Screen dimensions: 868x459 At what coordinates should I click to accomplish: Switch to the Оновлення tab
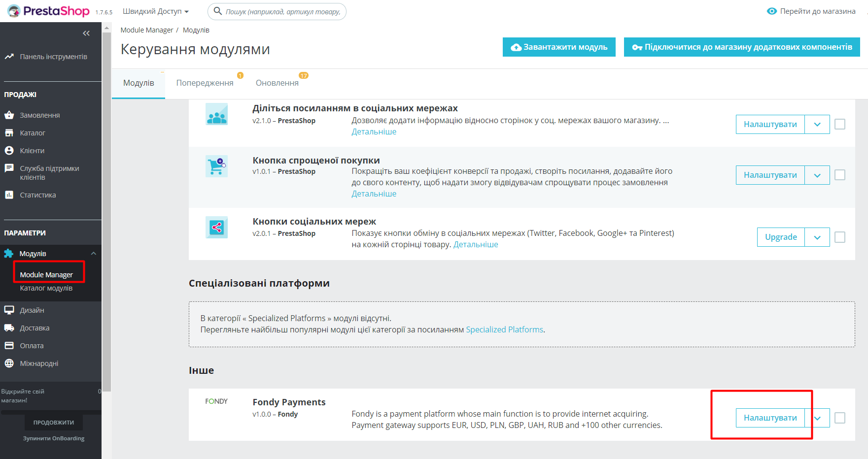277,83
